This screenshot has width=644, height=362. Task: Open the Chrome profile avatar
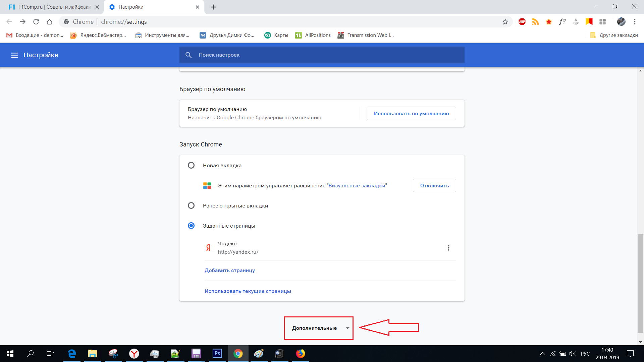point(621,22)
